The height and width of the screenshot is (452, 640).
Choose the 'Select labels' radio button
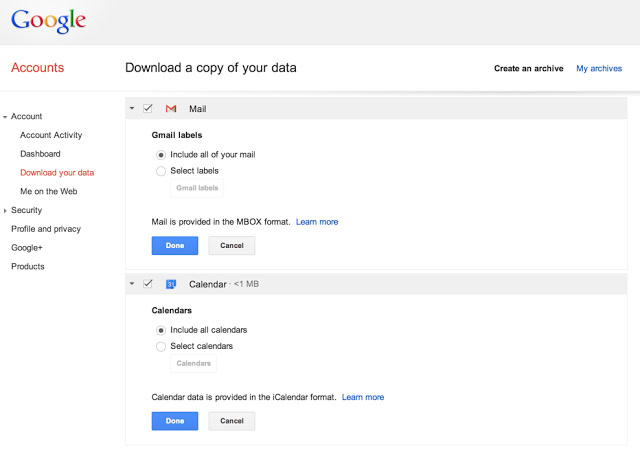coord(161,171)
